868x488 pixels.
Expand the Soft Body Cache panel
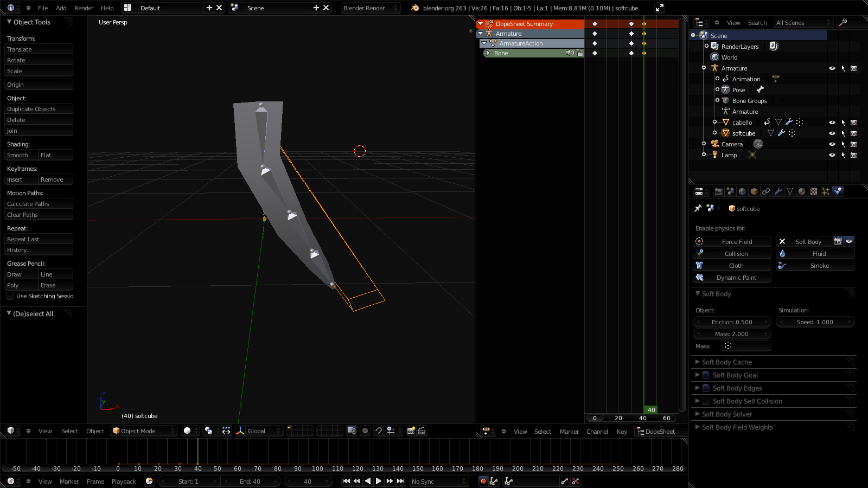(x=727, y=362)
